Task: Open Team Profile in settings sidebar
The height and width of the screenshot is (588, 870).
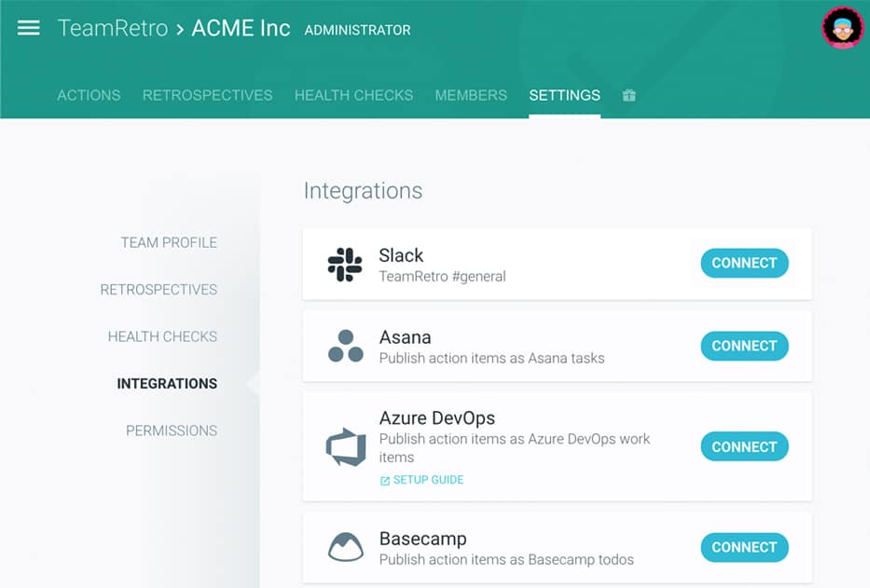Action: pos(169,242)
